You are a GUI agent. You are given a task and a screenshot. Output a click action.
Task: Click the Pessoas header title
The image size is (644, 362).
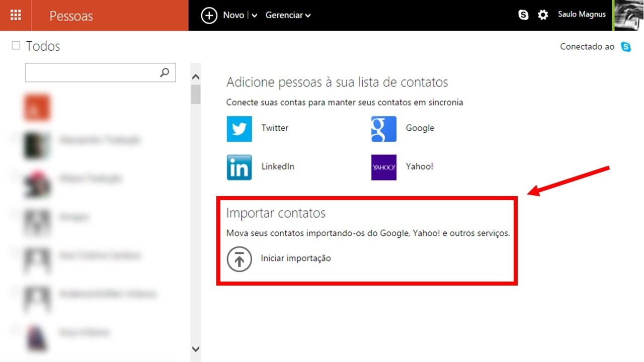coord(71,16)
